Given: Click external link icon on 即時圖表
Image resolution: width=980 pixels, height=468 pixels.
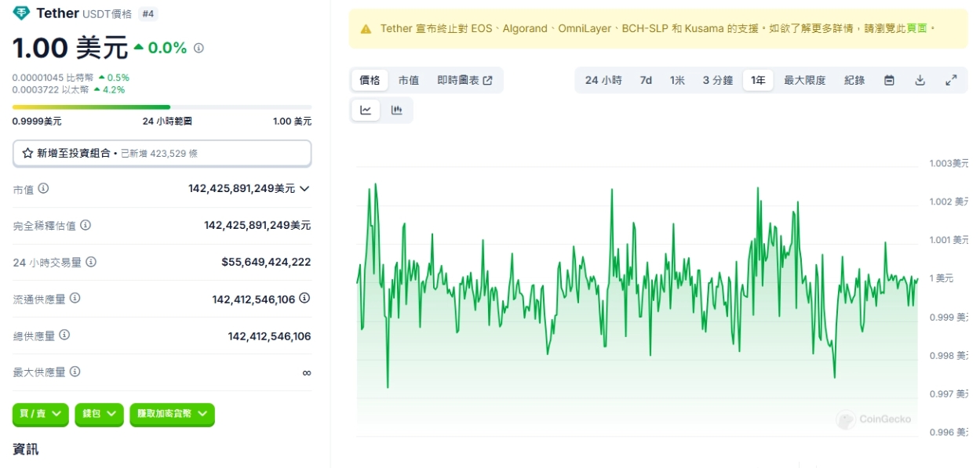Looking at the screenshot, I should 487,80.
